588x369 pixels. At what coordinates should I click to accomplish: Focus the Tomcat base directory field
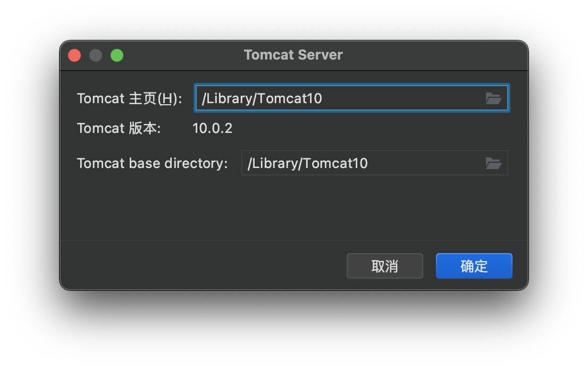click(x=362, y=163)
